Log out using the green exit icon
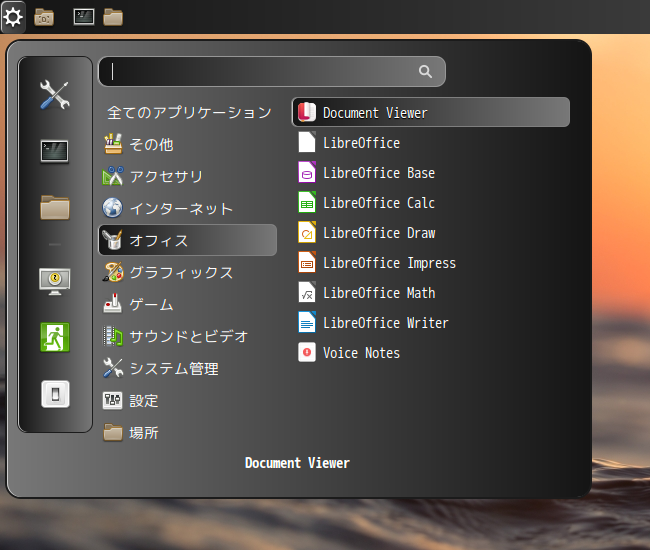Image resolution: width=650 pixels, height=550 pixels. [x=55, y=337]
